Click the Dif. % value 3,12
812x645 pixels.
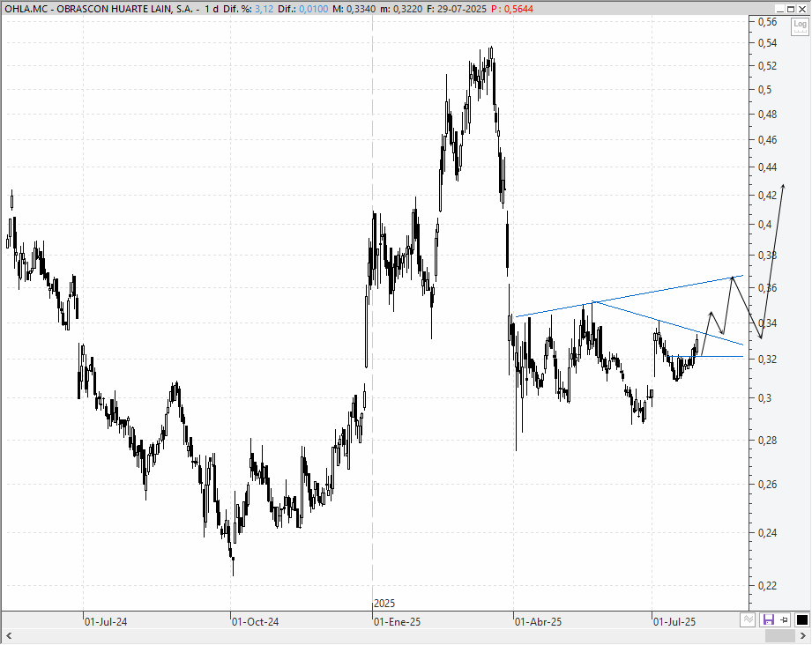coord(264,9)
